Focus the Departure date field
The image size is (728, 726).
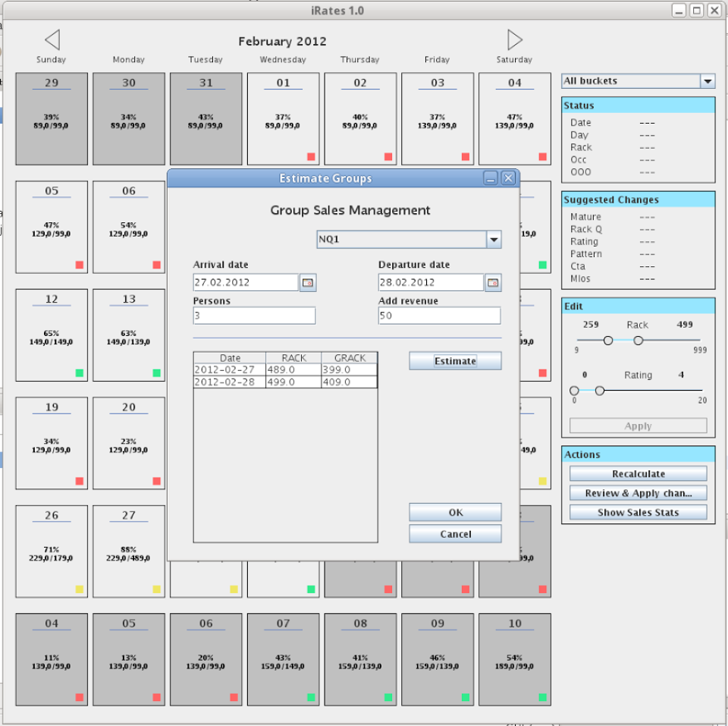coord(431,282)
